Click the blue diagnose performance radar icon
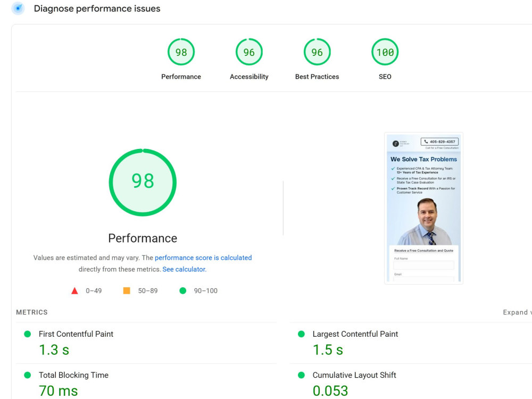 pos(18,8)
